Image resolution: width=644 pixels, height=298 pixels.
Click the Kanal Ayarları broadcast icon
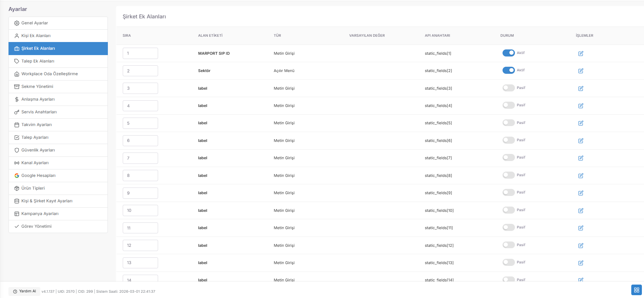coord(17,163)
